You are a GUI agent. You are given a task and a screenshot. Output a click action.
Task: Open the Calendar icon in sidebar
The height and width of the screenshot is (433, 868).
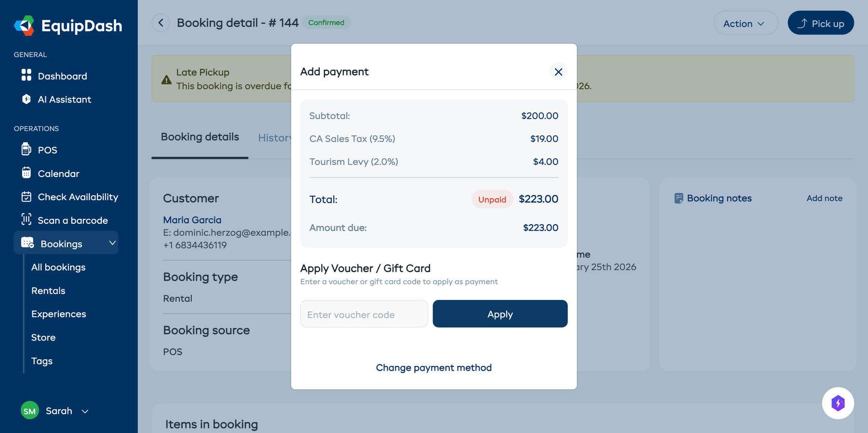pos(26,173)
